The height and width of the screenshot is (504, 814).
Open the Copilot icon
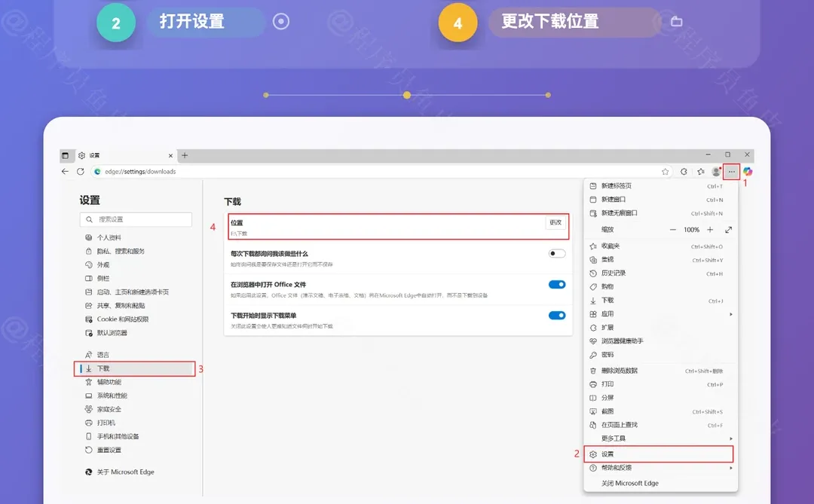pyautogui.click(x=748, y=171)
